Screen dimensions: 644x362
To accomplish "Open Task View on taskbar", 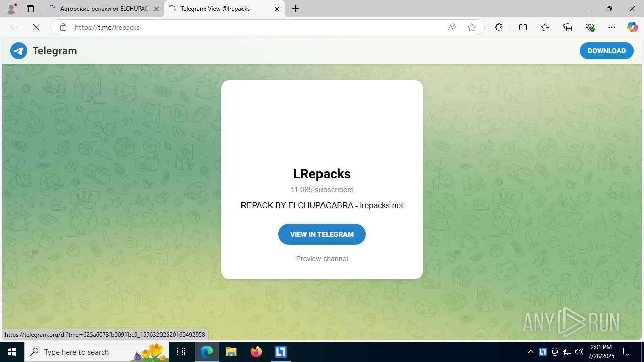I will [x=182, y=352].
